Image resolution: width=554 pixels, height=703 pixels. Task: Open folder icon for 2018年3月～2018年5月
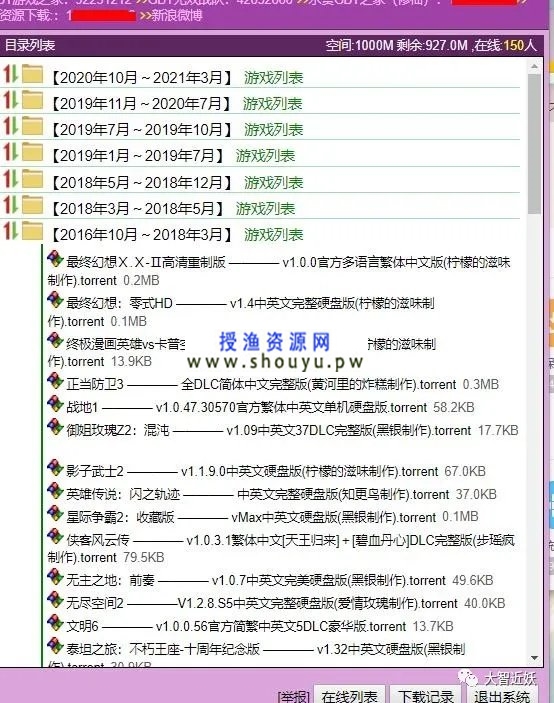point(32,205)
